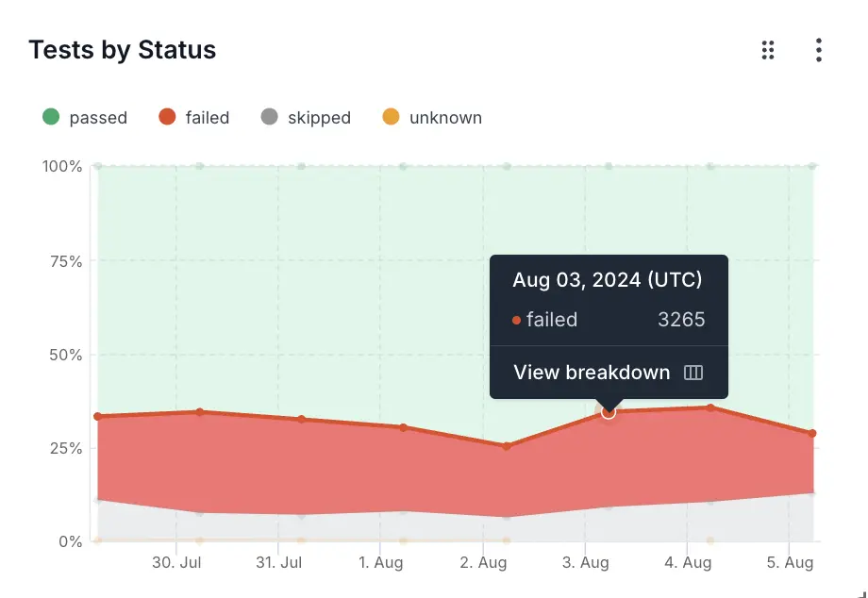This screenshot has height=598, width=868.
Task: Click the gray skipped legend dot
Action: point(270,117)
